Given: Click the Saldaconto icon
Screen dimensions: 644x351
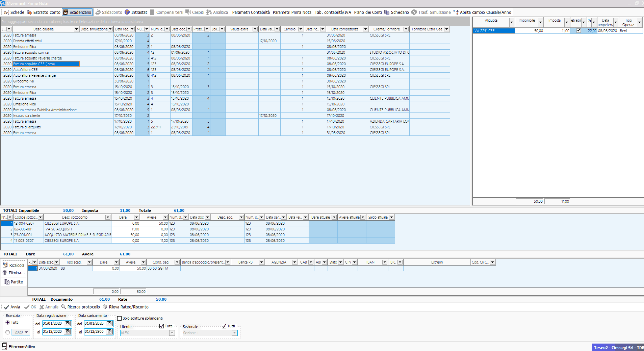Looking at the screenshot, I should click(x=98, y=12).
